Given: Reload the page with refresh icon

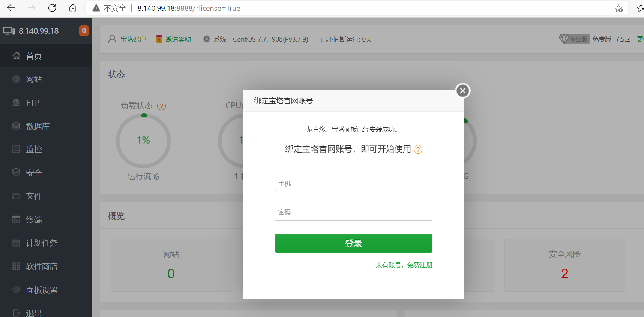Looking at the screenshot, I should pyautogui.click(x=52, y=8).
